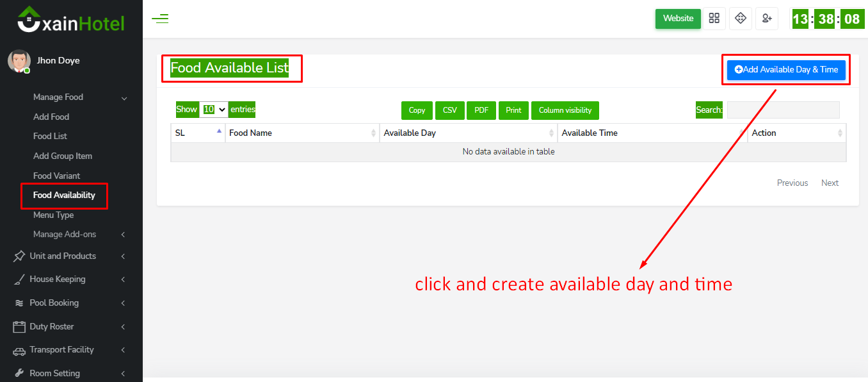
Task: Click Add Available Day & Time button
Action: click(786, 70)
